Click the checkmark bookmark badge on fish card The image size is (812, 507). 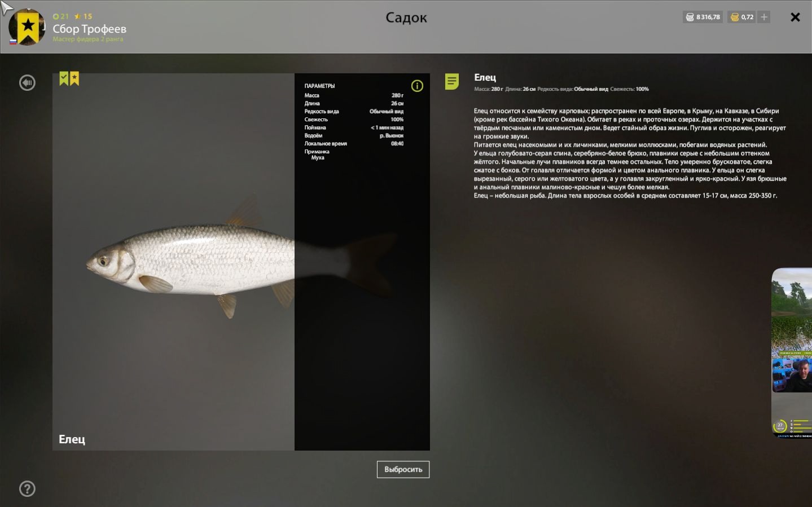64,78
